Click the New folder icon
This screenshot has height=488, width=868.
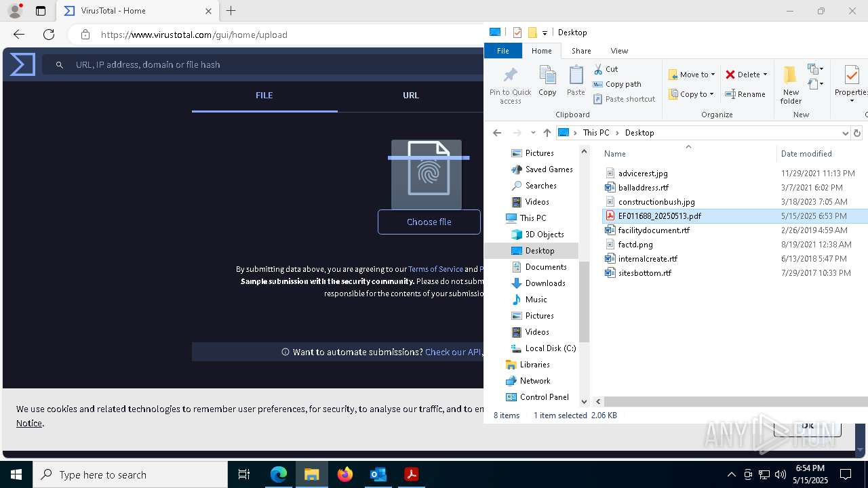[790, 75]
